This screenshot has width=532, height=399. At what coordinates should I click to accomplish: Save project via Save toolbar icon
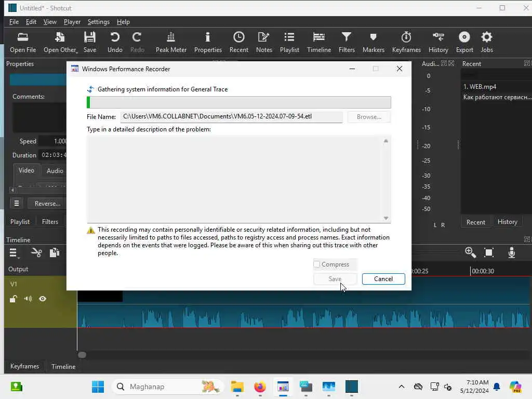90,42
